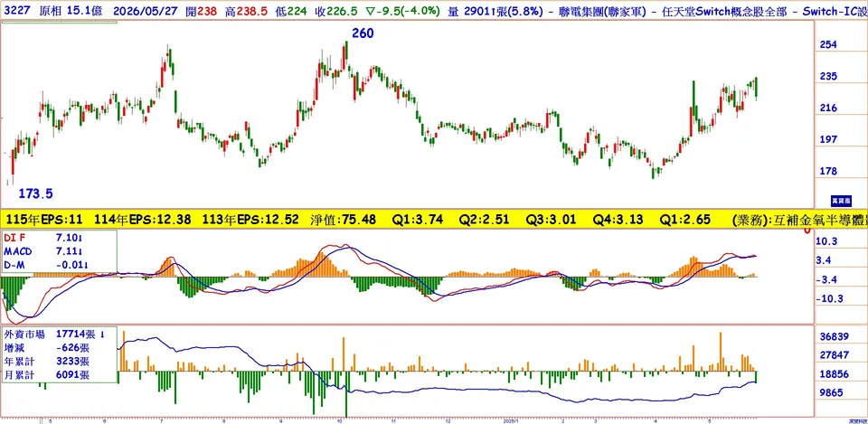
Task: Click the 197 price axis label
Action: 828,139
